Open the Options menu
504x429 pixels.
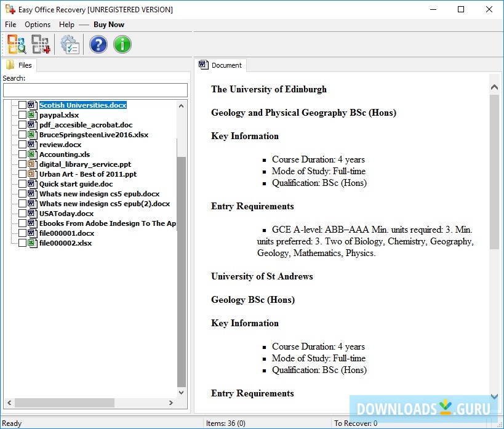point(38,25)
